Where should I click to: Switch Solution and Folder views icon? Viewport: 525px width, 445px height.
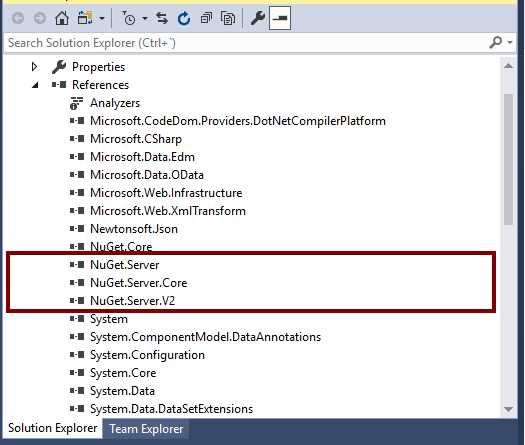coord(85,18)
